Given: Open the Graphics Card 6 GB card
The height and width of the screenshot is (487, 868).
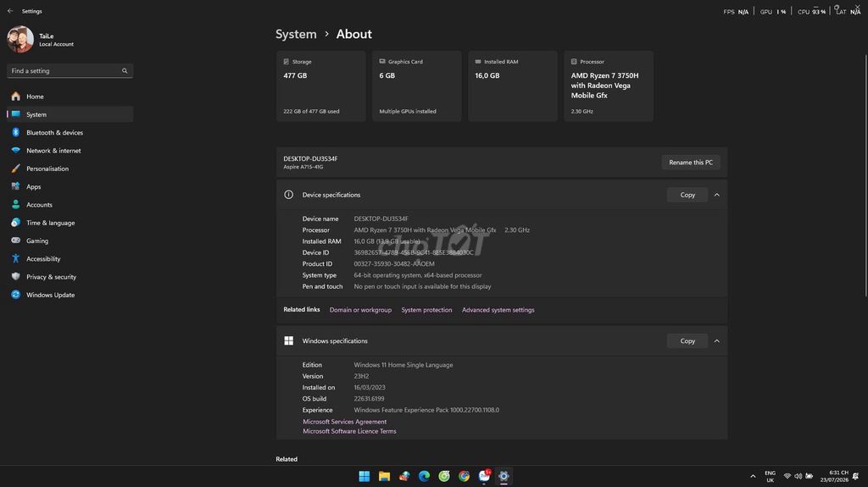Looking at the screenshot, I should [x=417, y=86].
